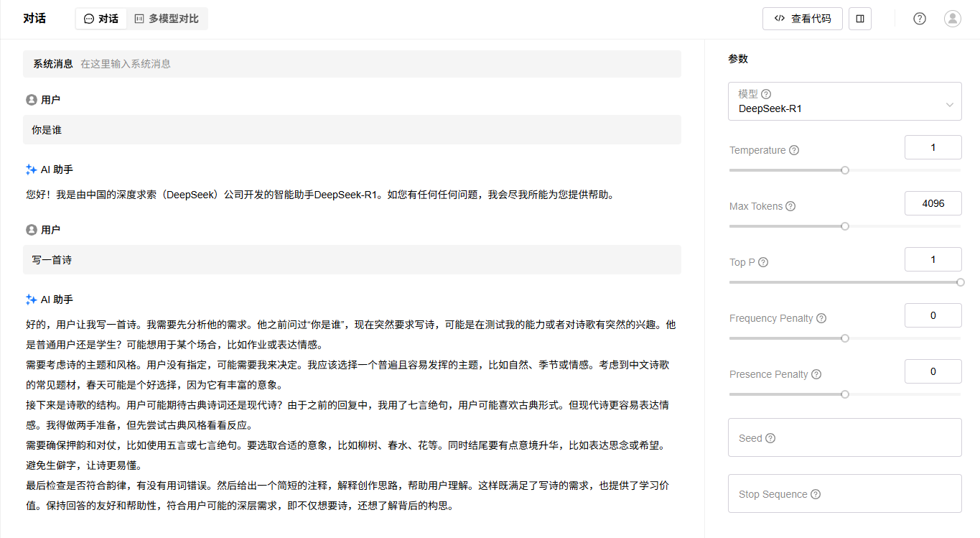Click the Top P help icon
980x538 pixels.
pyautogui.click(x=763, y=262)
